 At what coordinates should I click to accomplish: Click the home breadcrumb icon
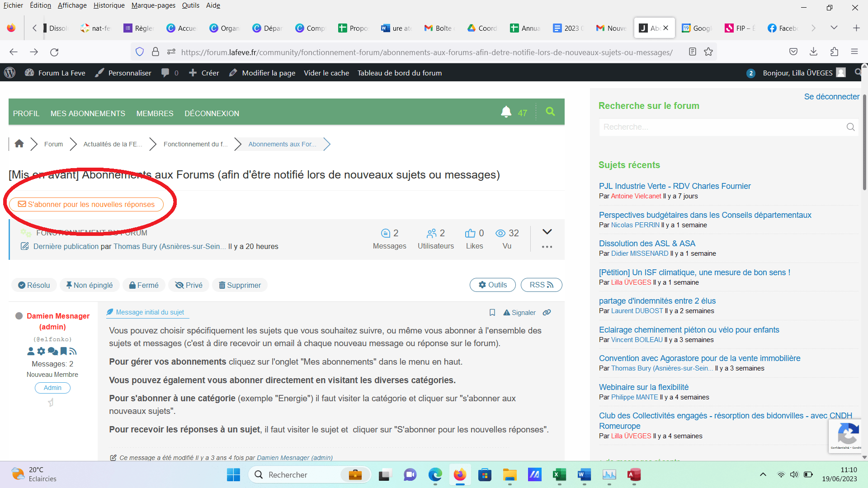click(x=19, y=144)
